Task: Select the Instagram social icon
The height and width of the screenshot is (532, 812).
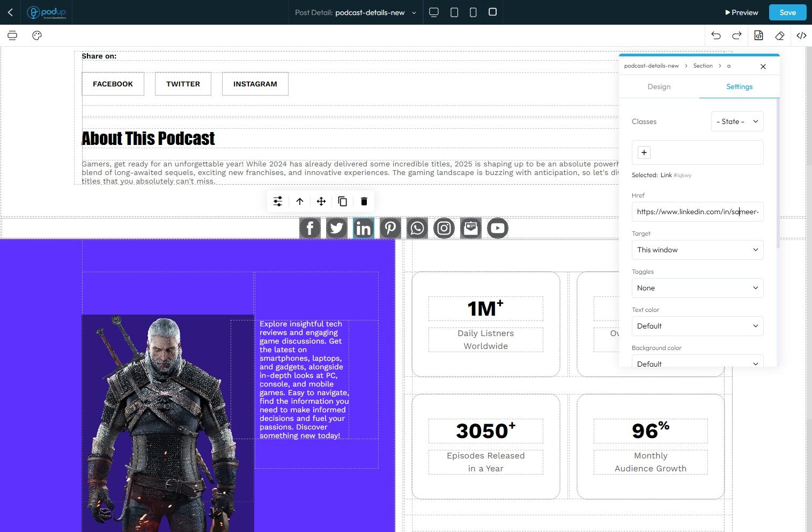Action: 444,228
